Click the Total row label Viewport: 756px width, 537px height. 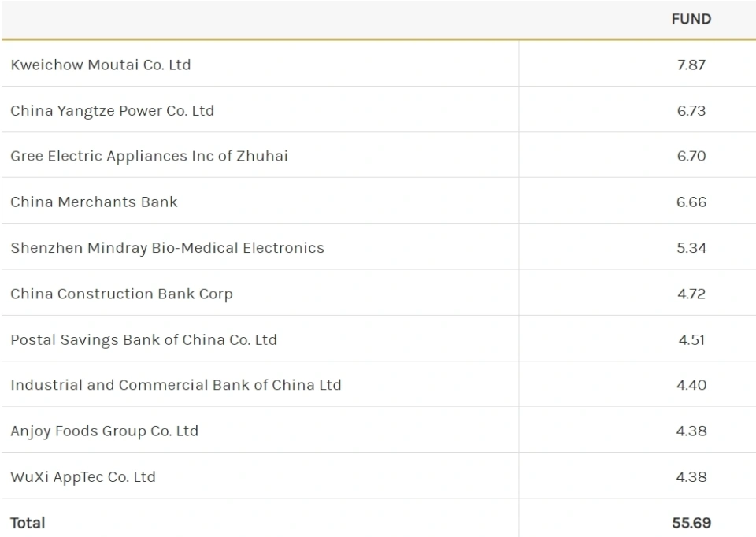[x=28, y=522]
